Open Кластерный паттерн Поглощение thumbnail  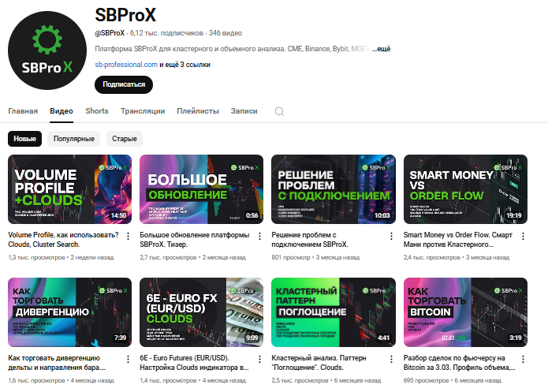334,312
